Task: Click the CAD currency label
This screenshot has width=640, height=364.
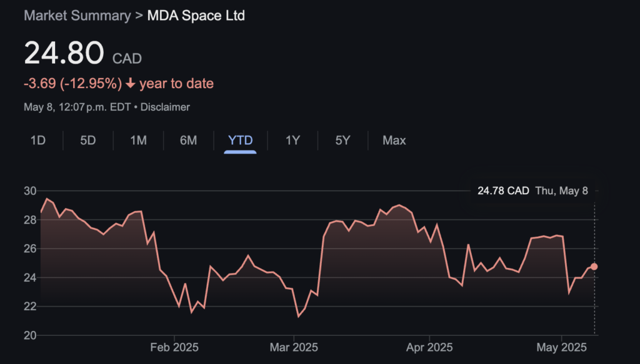Action: (x=127, y=59)
